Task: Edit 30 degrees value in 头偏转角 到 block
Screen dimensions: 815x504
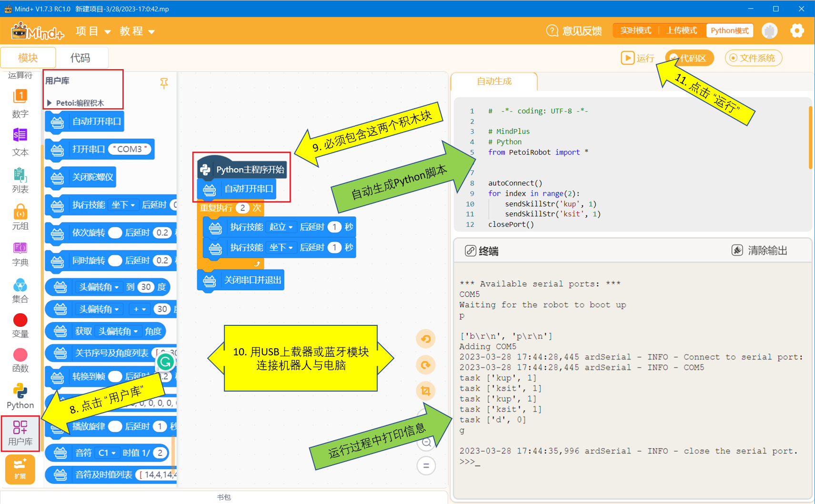Action: (x=146, y=287)
